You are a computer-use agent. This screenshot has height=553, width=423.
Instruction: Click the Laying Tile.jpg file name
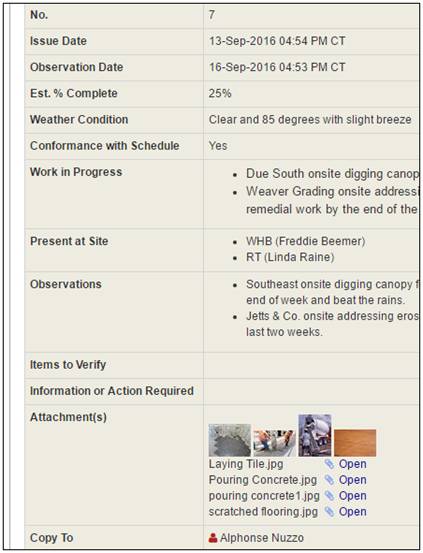tap(246, 464)
